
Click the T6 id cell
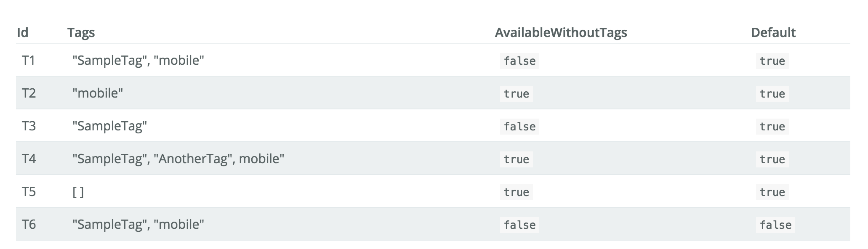click(x=29, y=225)
